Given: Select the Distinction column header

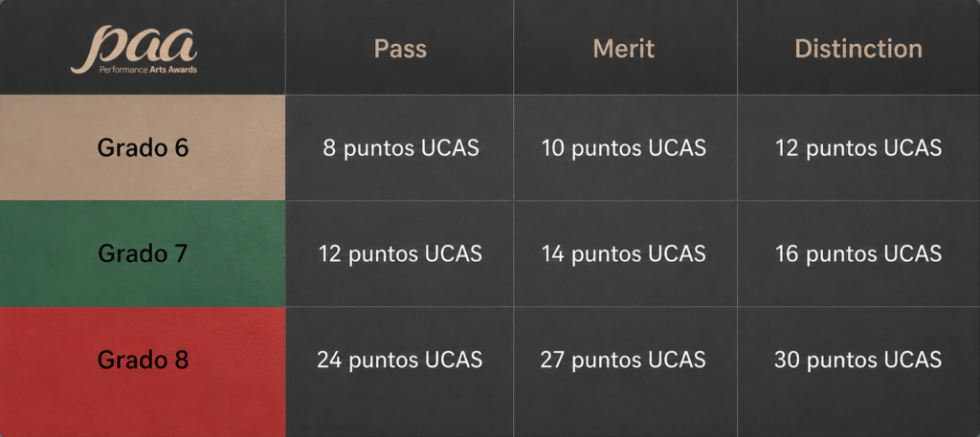Looking at the screenshot, I should click(x=858, y=49).
